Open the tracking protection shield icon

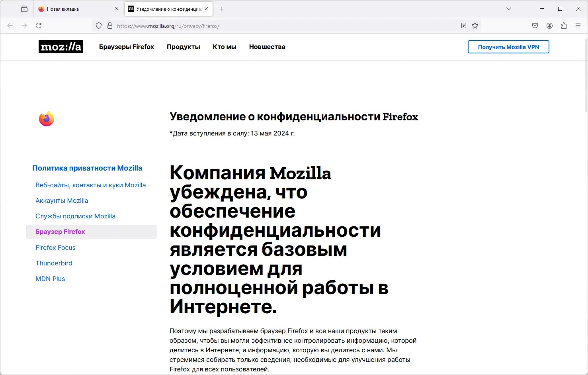99,26
